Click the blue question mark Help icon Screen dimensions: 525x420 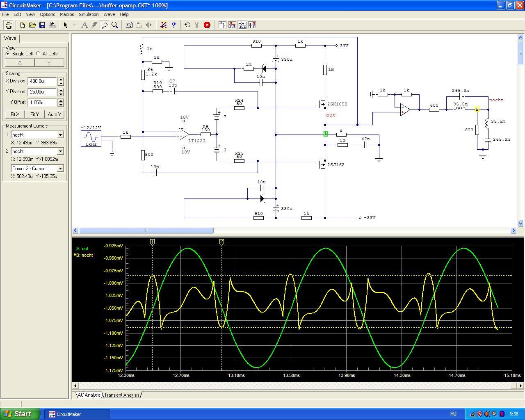click(x=173, y=25)
